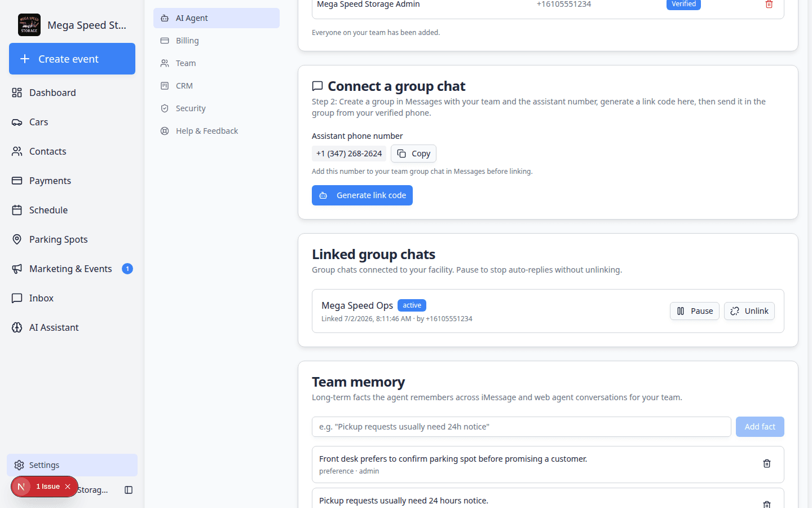The image size is (812, 508).
Task: Click the Mega Speed Storage logo thumbnail
Action: [x=29, y=25]
